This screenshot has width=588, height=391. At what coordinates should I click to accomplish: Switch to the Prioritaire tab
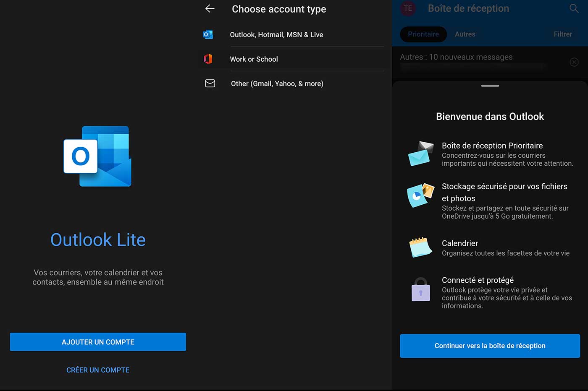pyautogui.click(x=423, y=34)
